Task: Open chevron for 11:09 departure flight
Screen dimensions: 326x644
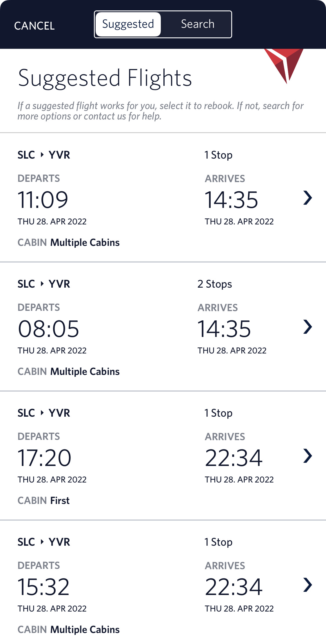Action: click(307, 198)
